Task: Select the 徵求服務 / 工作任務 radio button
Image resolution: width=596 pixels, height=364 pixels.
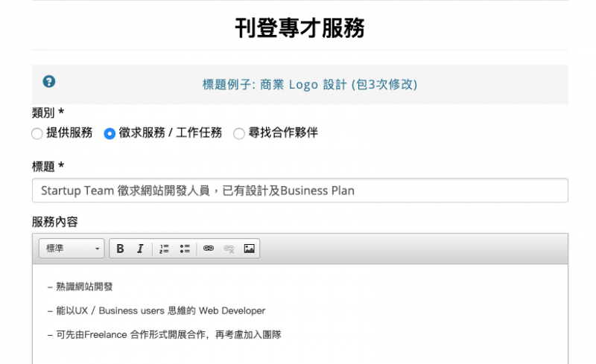Action: 110,134
